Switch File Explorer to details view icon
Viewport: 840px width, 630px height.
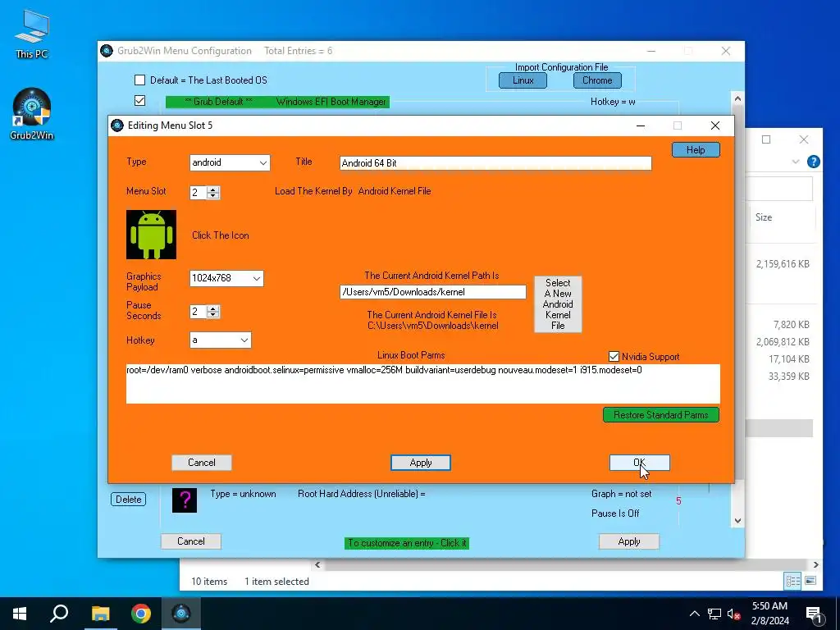click(792, 581)
